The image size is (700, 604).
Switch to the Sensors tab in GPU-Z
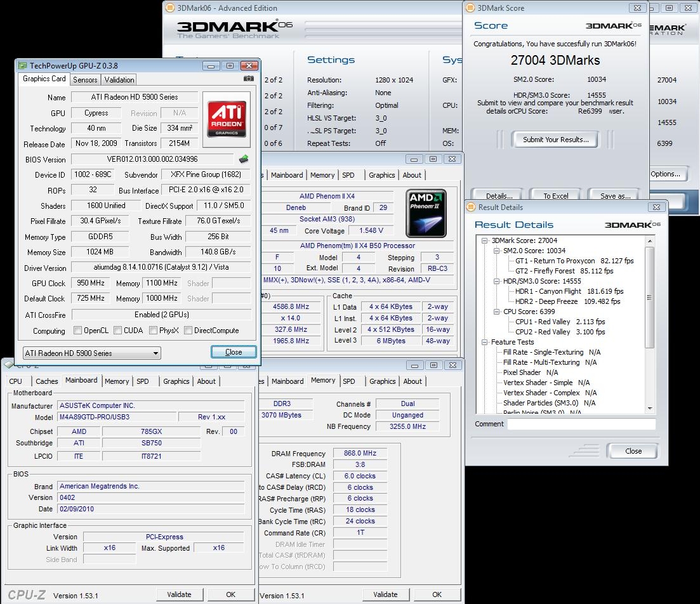point(85,80)
